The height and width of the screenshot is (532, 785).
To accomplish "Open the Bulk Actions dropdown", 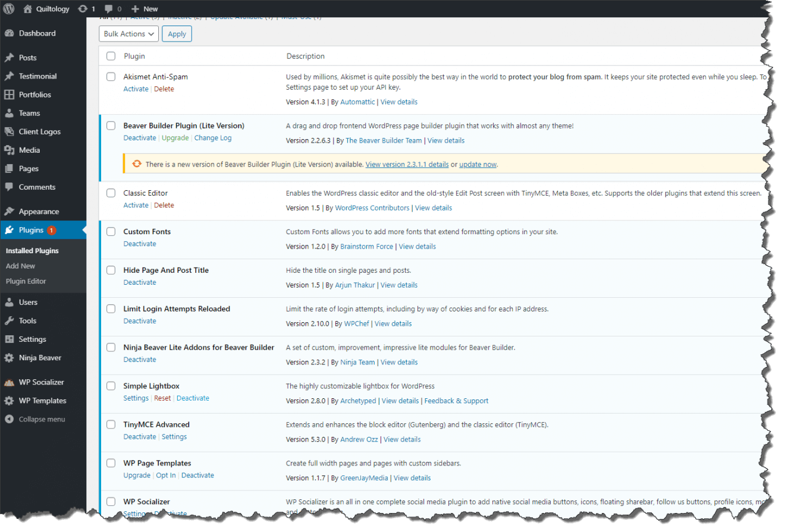I will [x=128, y=34].
